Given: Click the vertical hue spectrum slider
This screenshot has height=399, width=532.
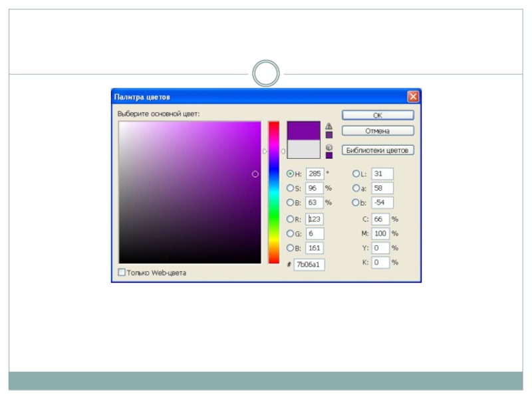Looking at the screenshot, I should click(274, 192).
